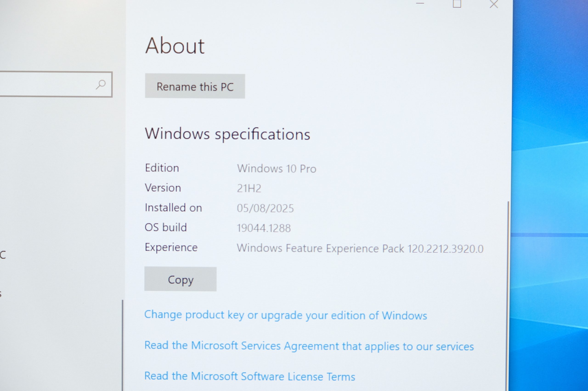Select the Windows 10 Pro edition value
The width and height of the screenshot is (588, 391).
(x=277, y=169)
